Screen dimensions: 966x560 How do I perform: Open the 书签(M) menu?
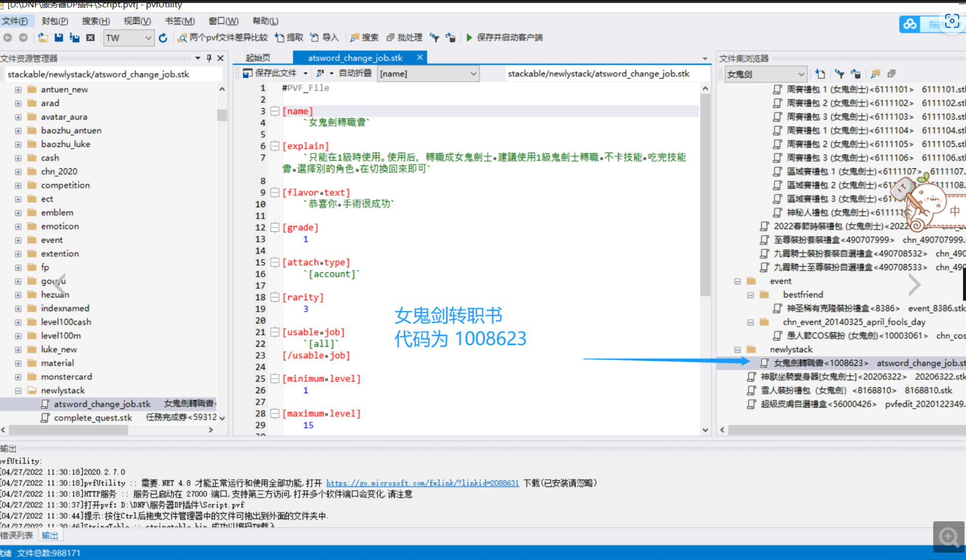point(180,21)
